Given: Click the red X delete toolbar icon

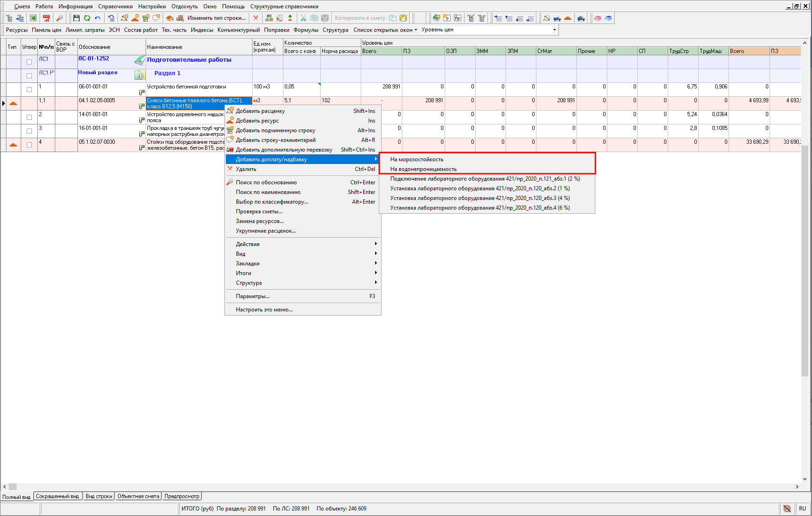Looking at the screenshot, I should [x=256, y=18].
